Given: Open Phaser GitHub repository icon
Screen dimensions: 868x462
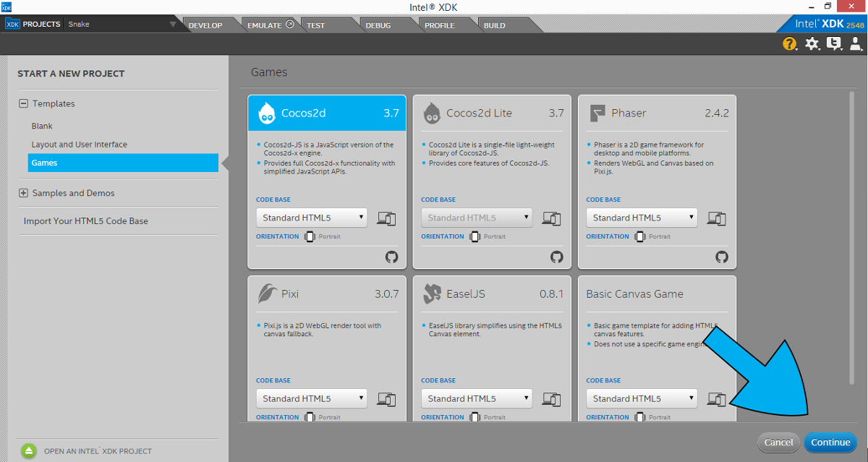Looking at the screenshot, I should coord(721,257).
